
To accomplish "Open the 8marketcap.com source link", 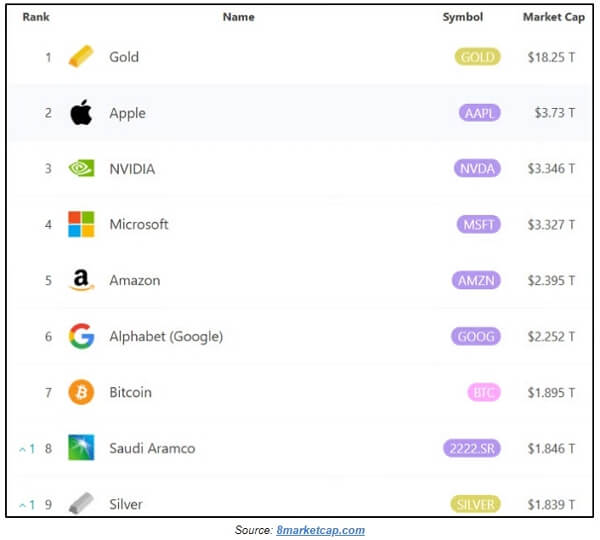I will (320, 530).
